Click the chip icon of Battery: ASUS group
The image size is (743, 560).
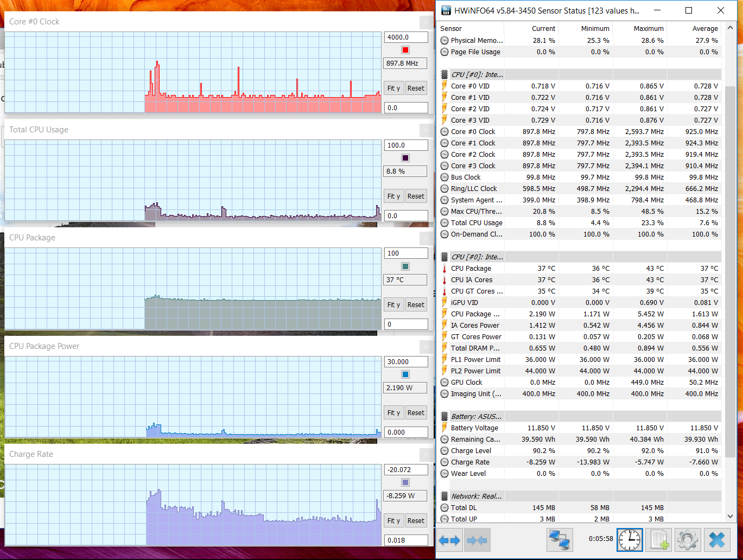coord(444,416)
